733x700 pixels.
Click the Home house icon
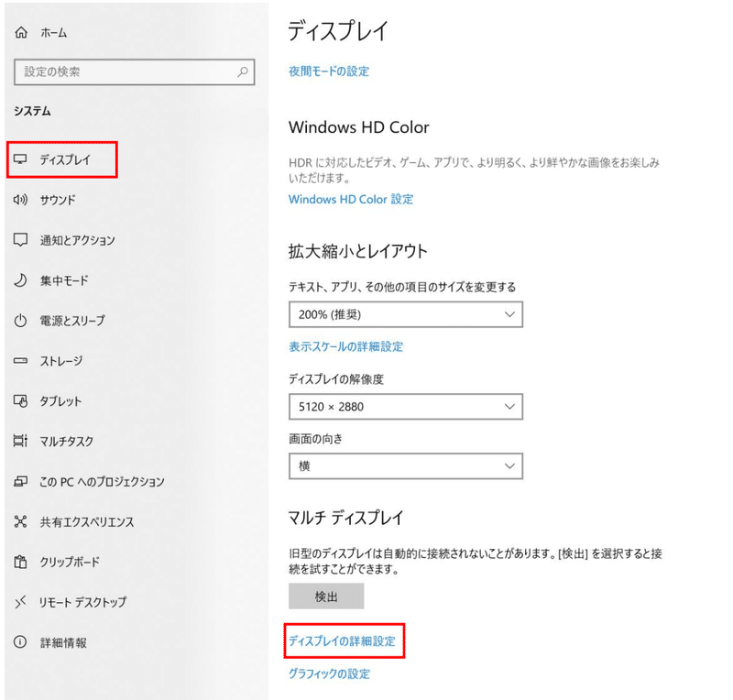[x=21, y=32]
